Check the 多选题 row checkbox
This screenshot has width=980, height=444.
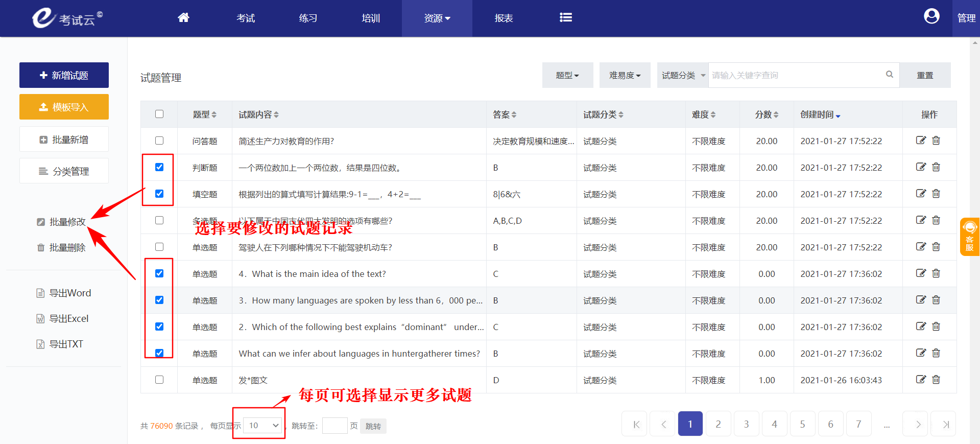(159, 220)
